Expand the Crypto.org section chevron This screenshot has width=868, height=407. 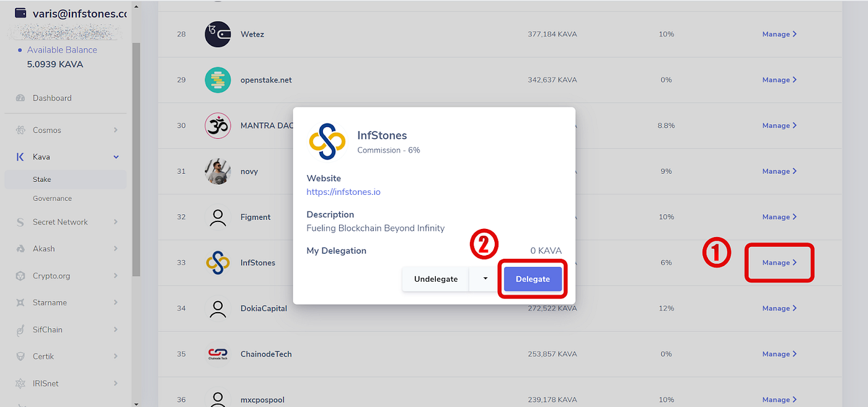(116, 275)
